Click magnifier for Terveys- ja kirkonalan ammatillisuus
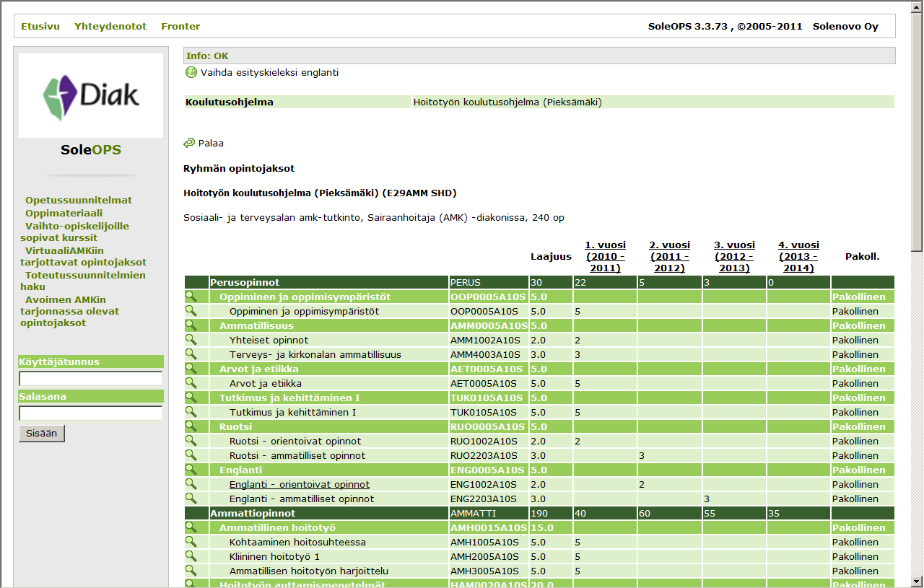 (x=191, y=354)
